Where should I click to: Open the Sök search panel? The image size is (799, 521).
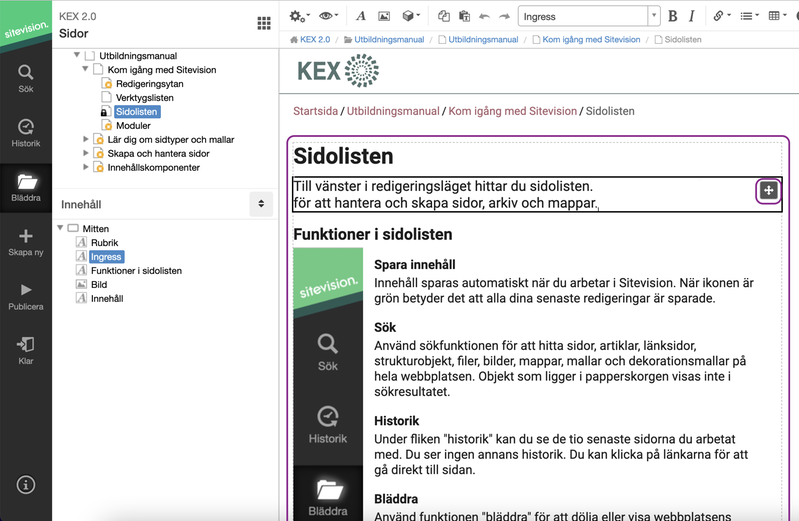click(x=25, y=78)
